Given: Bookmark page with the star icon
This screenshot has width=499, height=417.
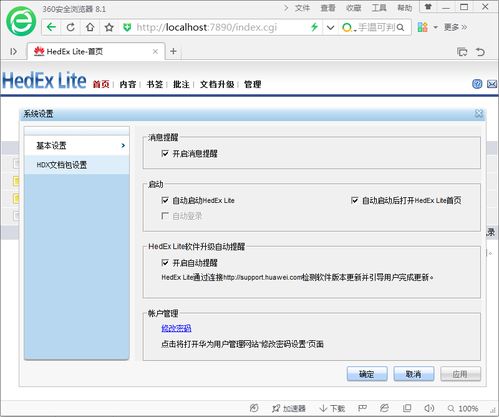Looking at the screenshot, I should click(109, 27).
